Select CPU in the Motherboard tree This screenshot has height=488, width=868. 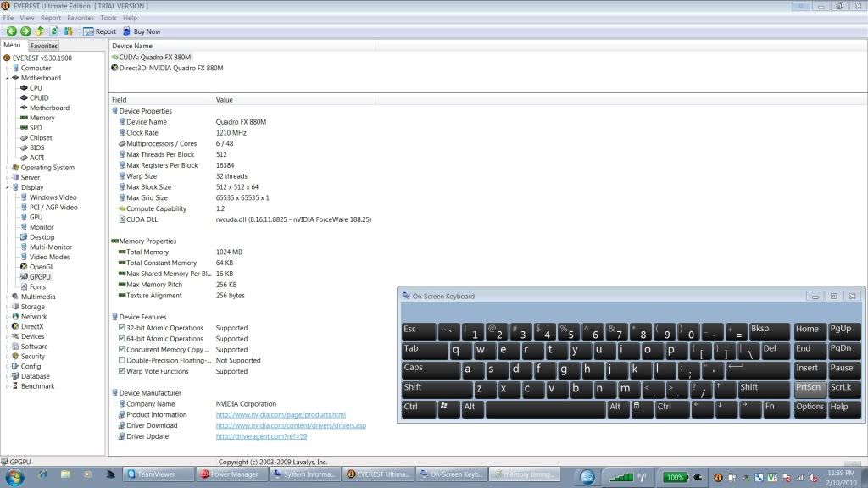36,88
